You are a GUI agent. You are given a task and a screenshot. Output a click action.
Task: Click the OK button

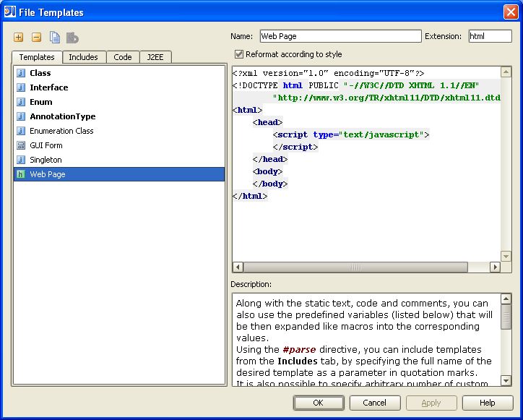319,403
